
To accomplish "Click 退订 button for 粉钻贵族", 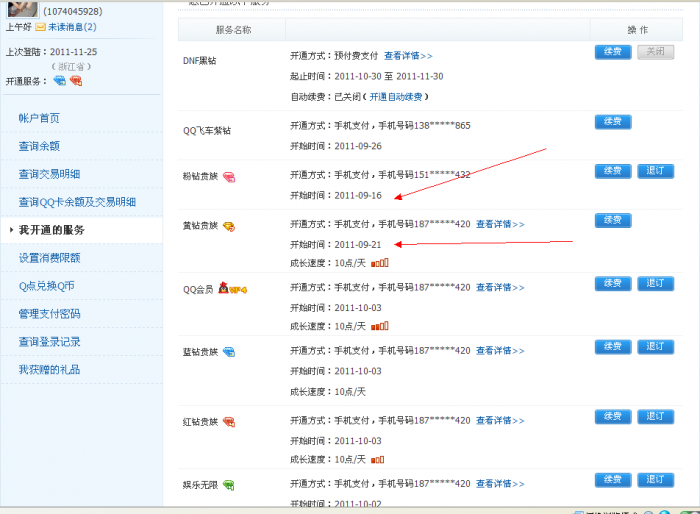I will click(655, 171).
